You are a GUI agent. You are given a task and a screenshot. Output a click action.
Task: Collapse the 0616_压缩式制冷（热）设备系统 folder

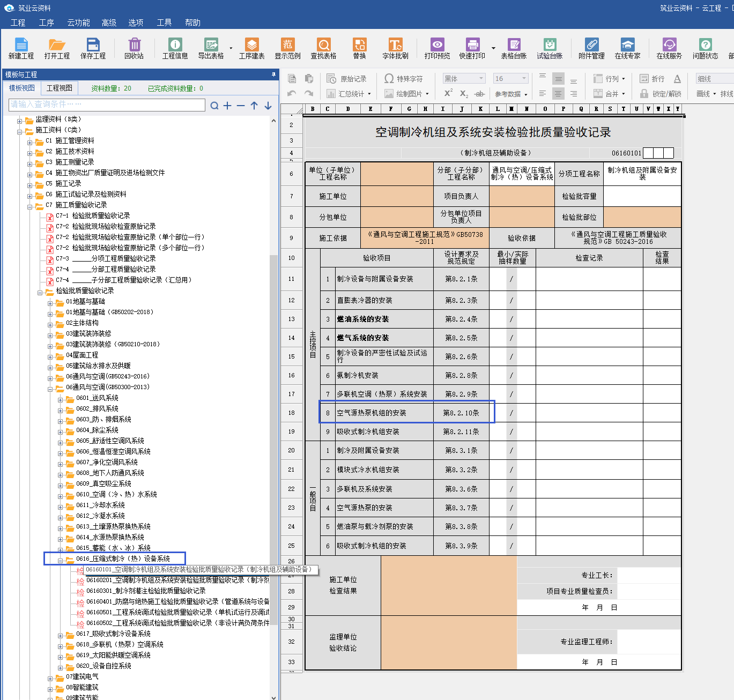(x=61, y=560)
